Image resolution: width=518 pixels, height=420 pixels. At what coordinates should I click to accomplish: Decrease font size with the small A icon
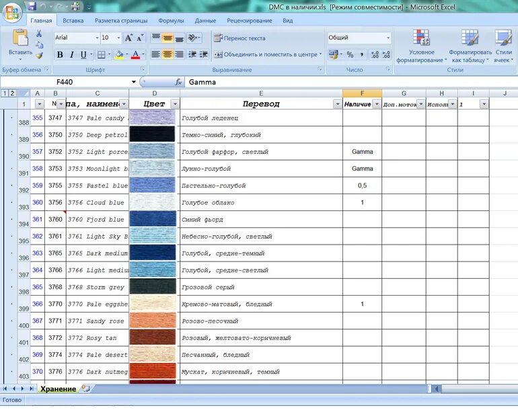(140, 38)
